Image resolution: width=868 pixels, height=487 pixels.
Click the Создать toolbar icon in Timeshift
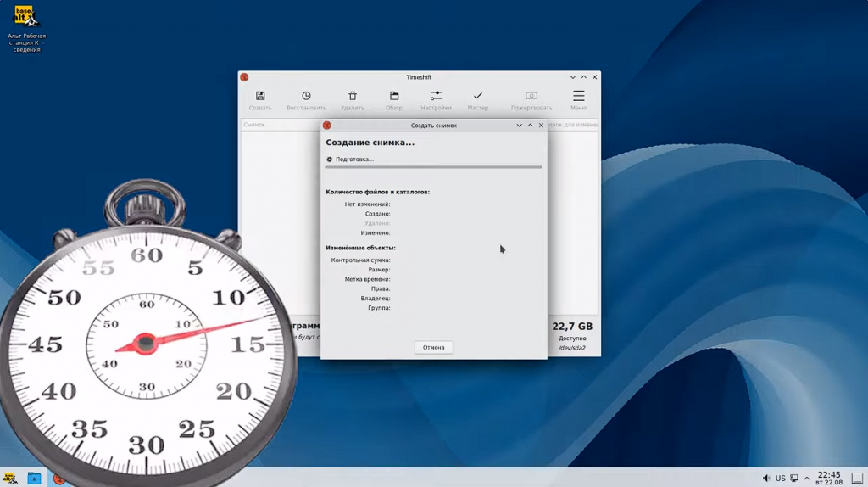click(x=260, y=96)
